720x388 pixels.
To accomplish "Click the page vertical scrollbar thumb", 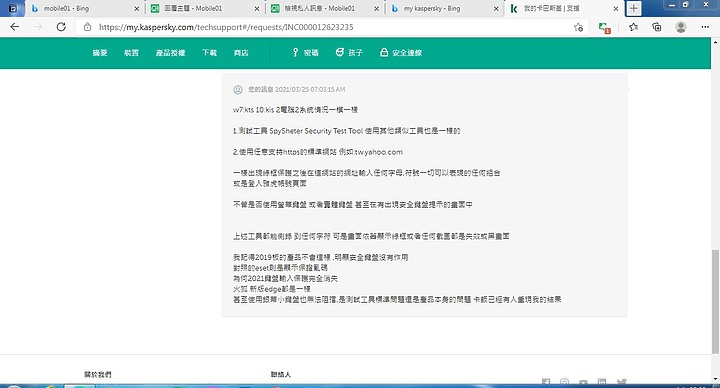I will pos(715,302).
